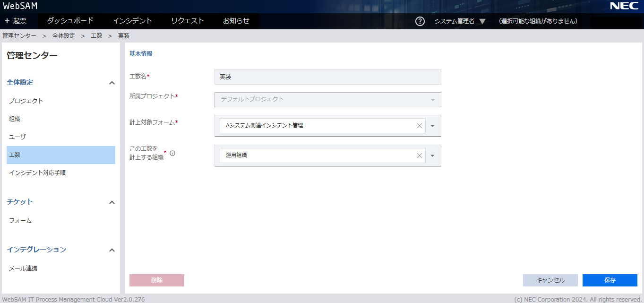Open the 所属プロジェクト dropdown
644x303 pixels.
[x=327, y=99]
